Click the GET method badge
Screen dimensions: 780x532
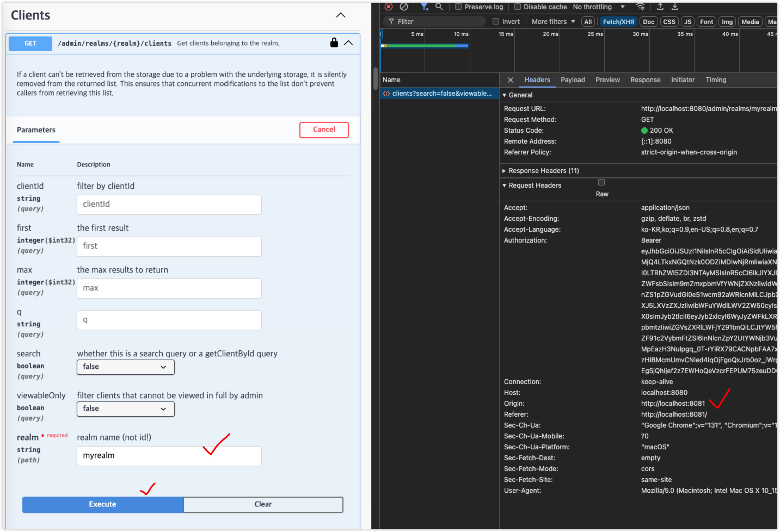click(x=30, y=44)
